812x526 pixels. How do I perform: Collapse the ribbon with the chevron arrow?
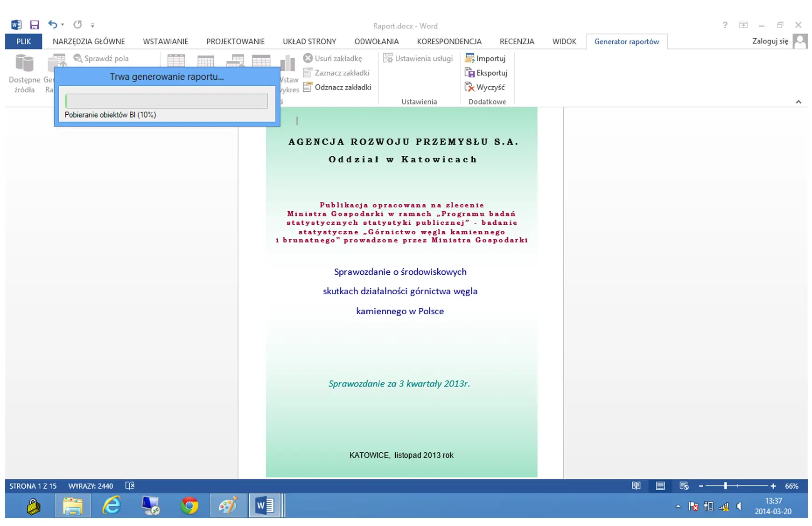798,102
